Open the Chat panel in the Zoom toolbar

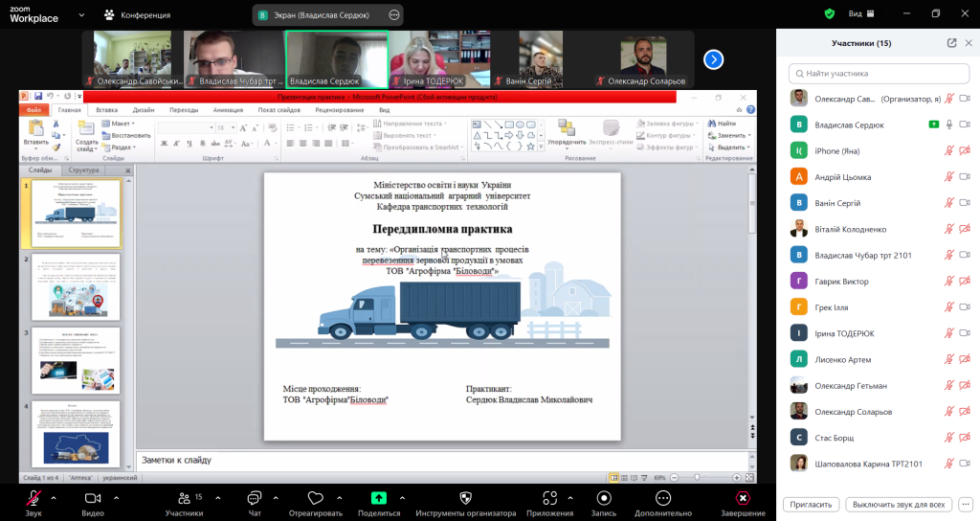coord(255,498)
